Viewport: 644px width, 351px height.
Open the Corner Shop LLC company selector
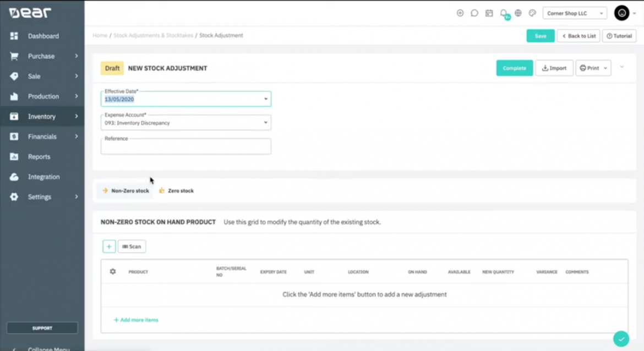[x=575, y=13]
